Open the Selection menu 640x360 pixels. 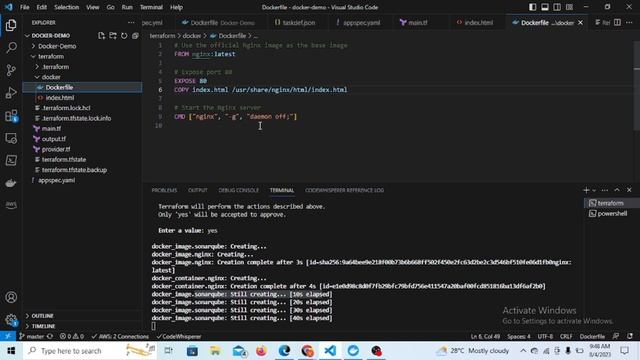67,7
